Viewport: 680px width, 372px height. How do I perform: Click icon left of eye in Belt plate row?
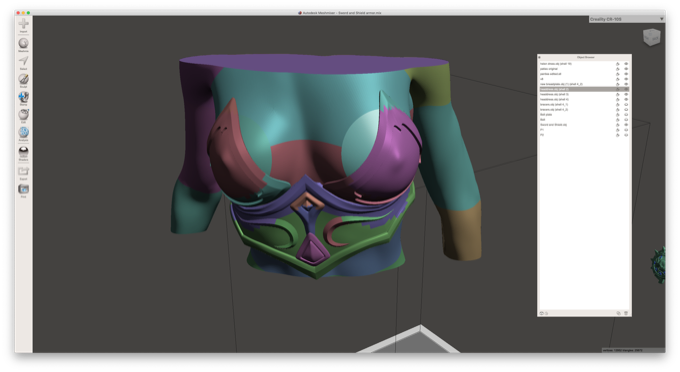pos(618,114)
